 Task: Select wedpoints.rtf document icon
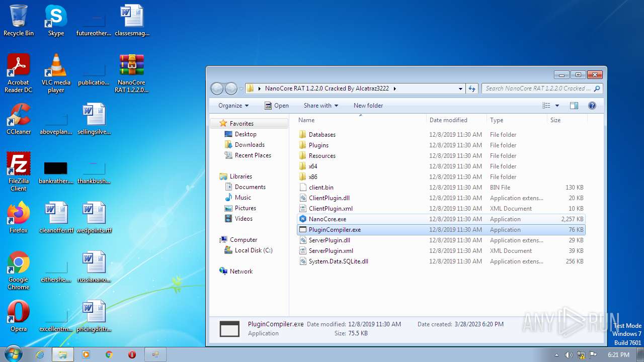[x=94, y=218]
